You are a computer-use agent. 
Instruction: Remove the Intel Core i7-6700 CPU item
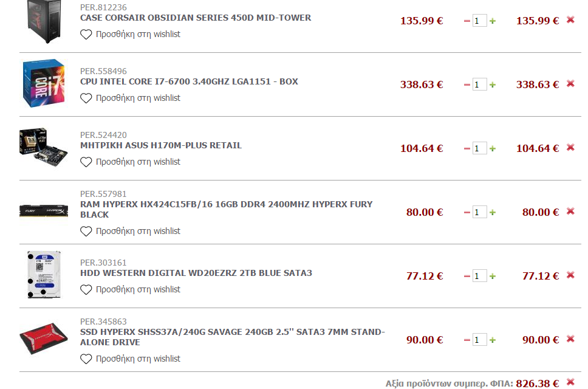(x=570, y=83)
